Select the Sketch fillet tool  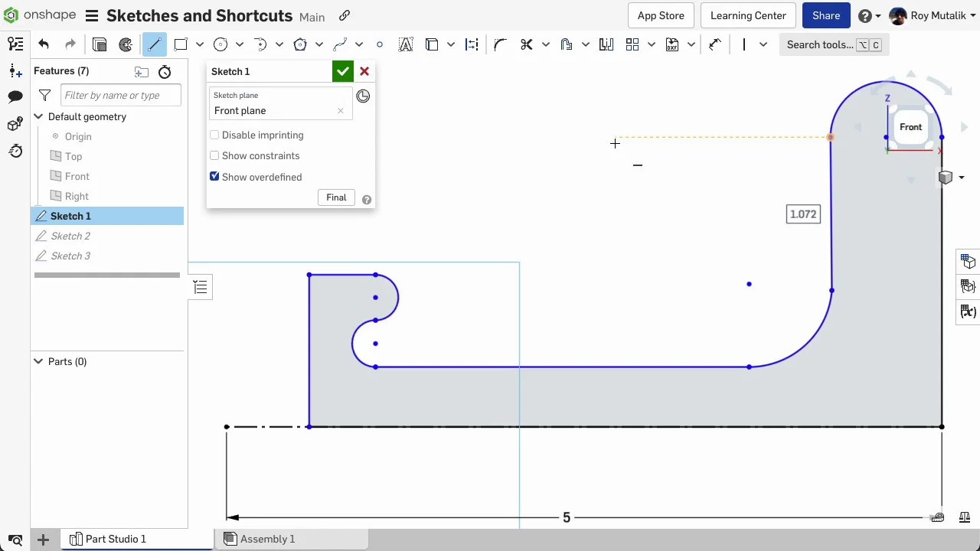click(x=500, y=44)
